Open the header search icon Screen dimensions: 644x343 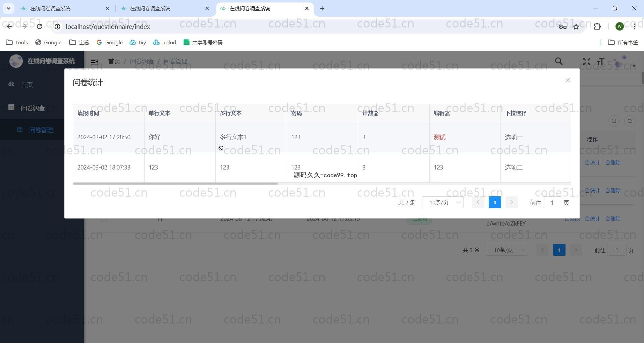tap(559, 61)
